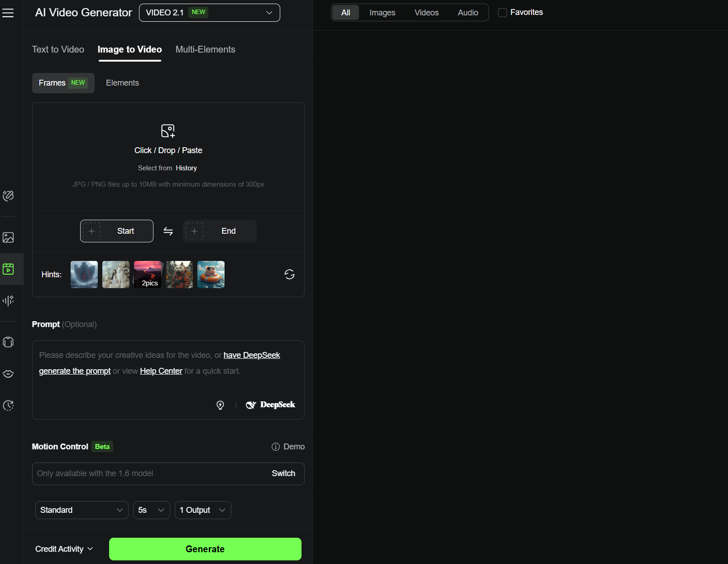The height and width of the screenshot is (564, 728).
Task: Open the VIDEO 2.1 model dropdown
Action: pyautogui.click(x=210, y=13)
